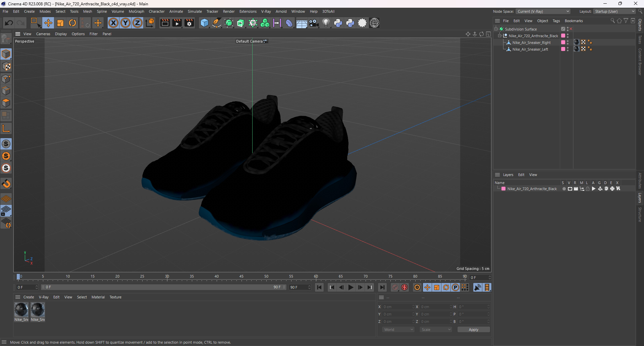Go to end of animation
644x346 pixels.
(382, 287)
